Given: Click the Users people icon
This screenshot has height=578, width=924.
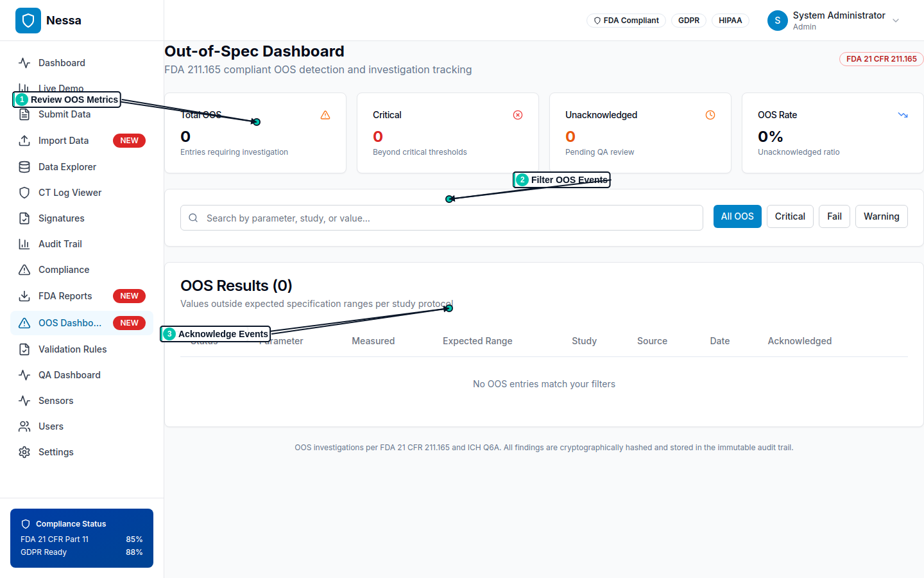Looking at the screenshot, I should 24,426.
